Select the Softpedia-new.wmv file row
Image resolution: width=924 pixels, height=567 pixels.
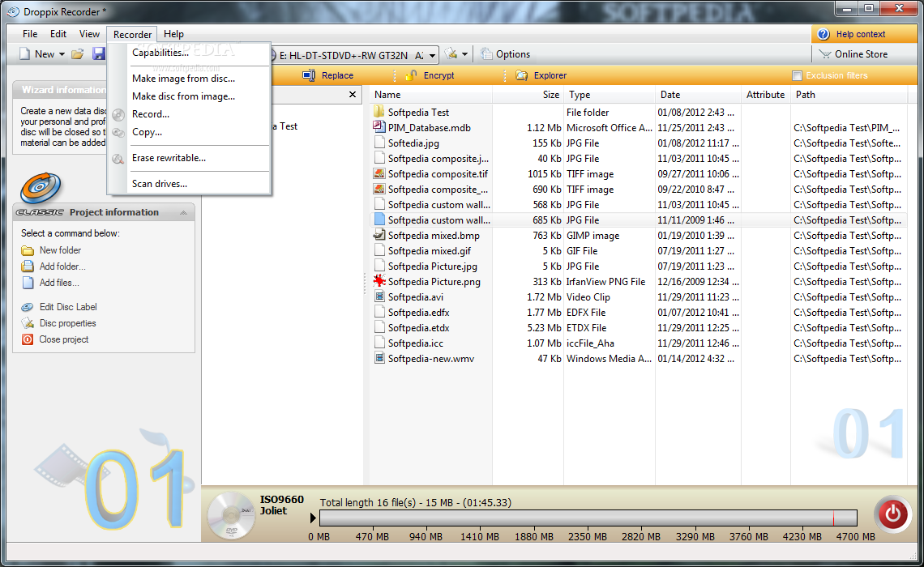[638, 359]
